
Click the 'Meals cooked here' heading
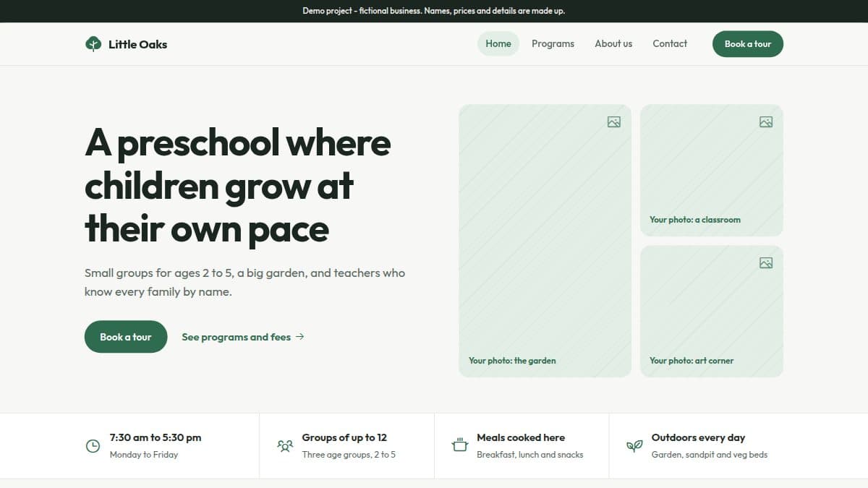521,437
